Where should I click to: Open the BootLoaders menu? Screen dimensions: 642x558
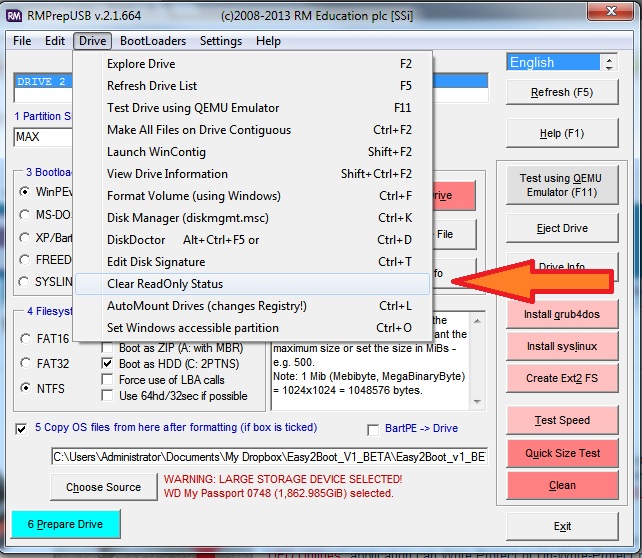(153, 41)
